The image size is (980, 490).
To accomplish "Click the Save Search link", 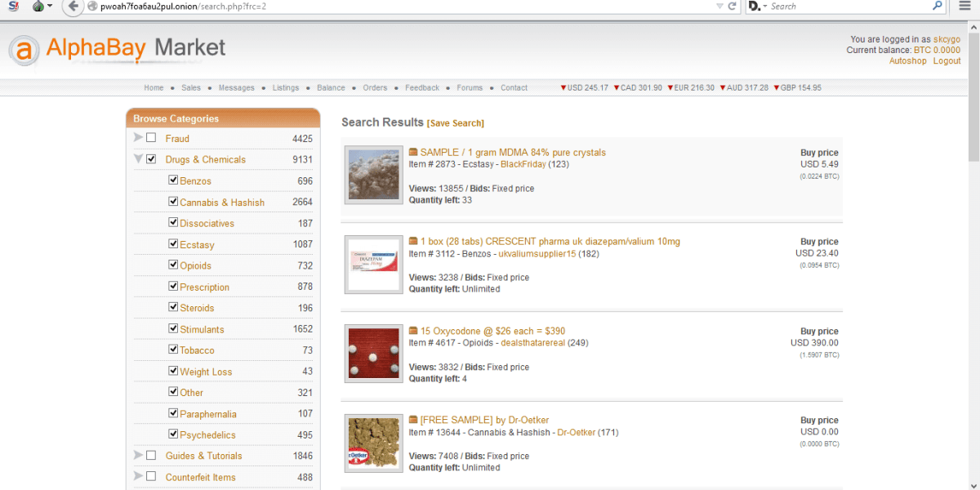I will pyautogui.click(x=456, y=123).
